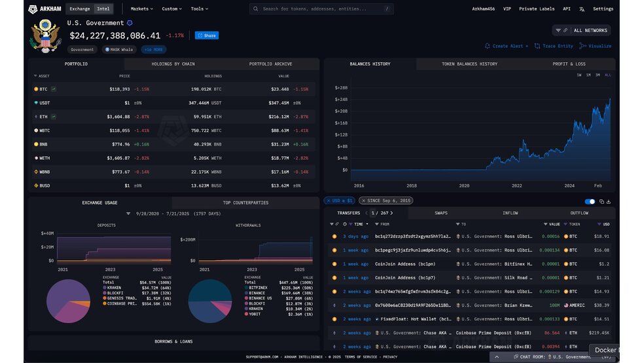The image size is (644, 363).
Task: Click the chart icon next to BTC asset
Action: pos(54,89)
